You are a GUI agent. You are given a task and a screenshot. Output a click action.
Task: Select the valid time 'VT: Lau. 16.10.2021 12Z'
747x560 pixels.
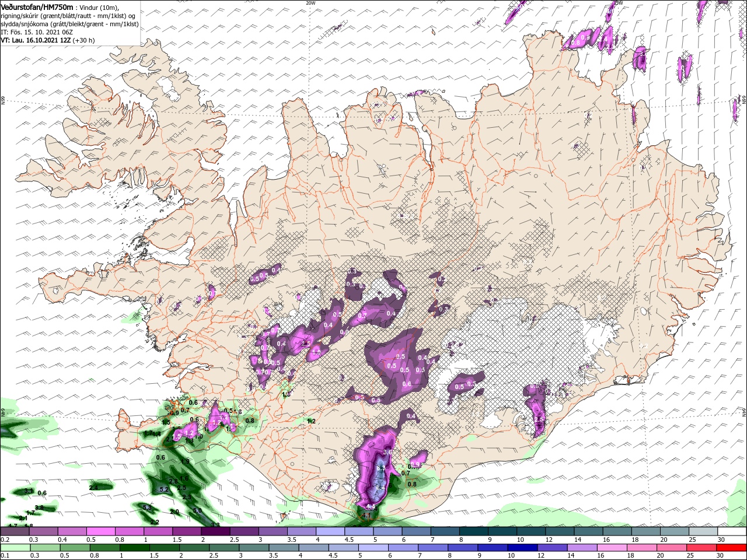[36, 40]
